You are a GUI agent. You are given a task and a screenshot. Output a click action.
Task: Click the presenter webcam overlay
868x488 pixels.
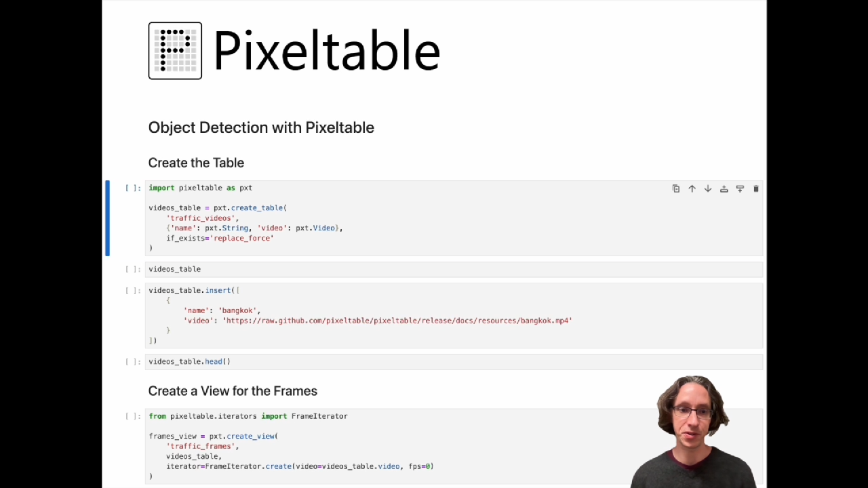[693, 432]
